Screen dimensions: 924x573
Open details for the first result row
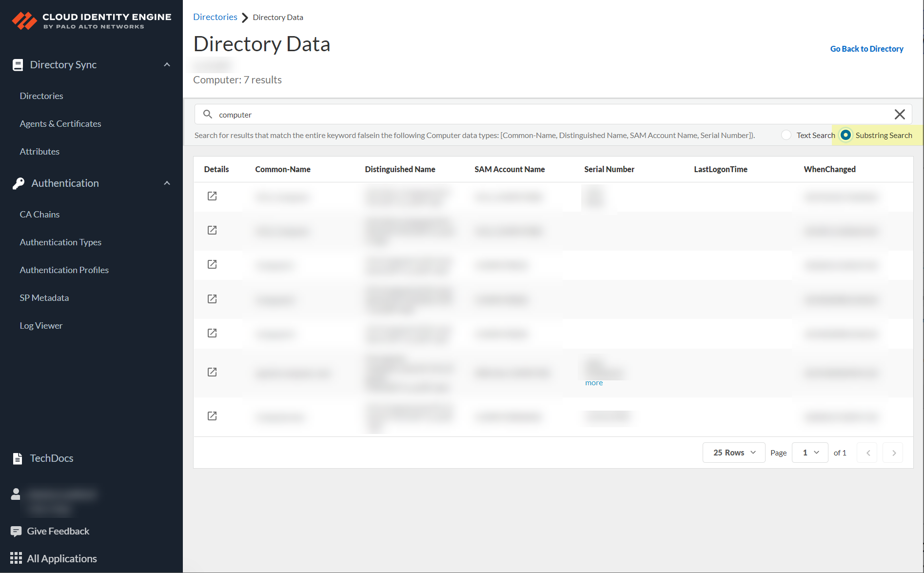click(212, 196)
